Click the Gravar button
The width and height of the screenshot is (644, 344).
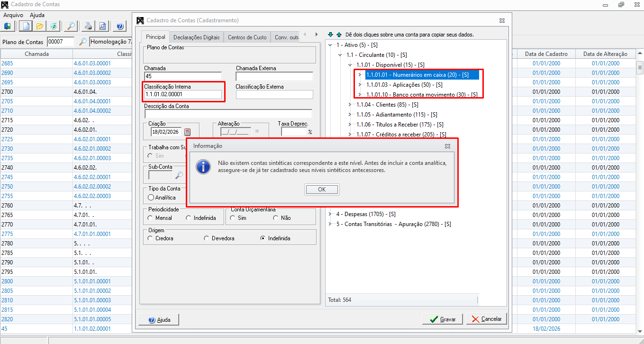443,319
